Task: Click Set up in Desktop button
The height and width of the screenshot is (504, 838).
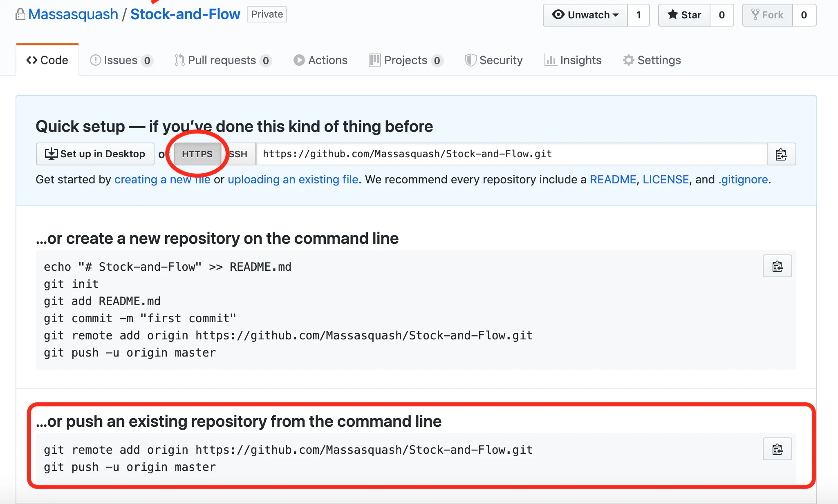Action: click(95, 154)
